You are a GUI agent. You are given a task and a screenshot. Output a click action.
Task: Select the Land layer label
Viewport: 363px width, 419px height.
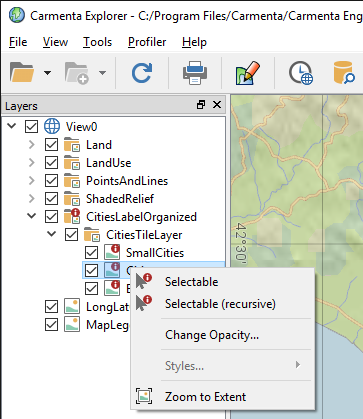(99, 145)
